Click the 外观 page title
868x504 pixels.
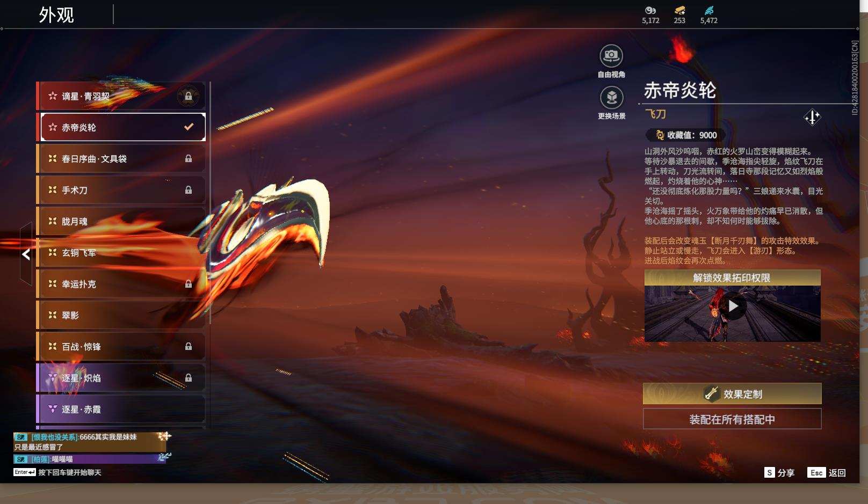coord(56,14)
